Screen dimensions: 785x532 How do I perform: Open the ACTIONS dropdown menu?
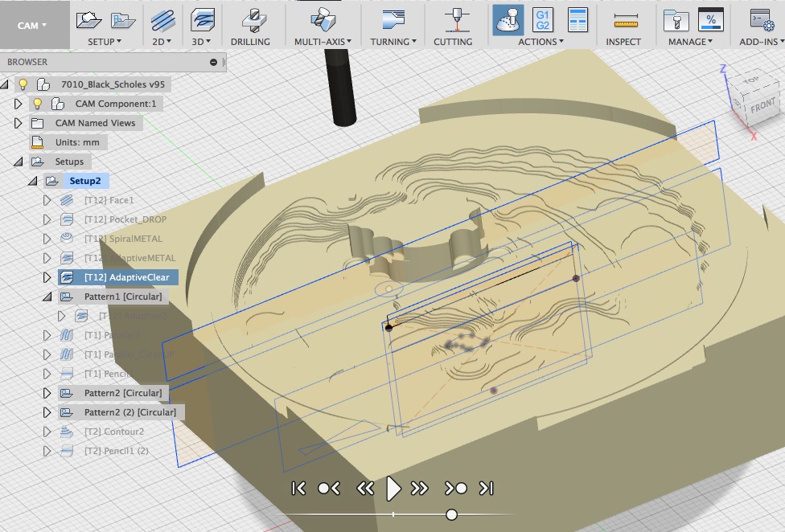540,42
